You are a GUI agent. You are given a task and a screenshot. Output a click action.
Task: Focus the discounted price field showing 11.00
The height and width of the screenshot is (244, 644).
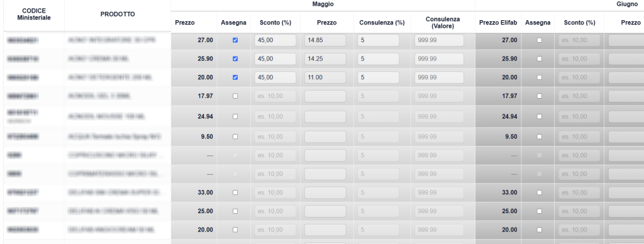tap(325, 77)
